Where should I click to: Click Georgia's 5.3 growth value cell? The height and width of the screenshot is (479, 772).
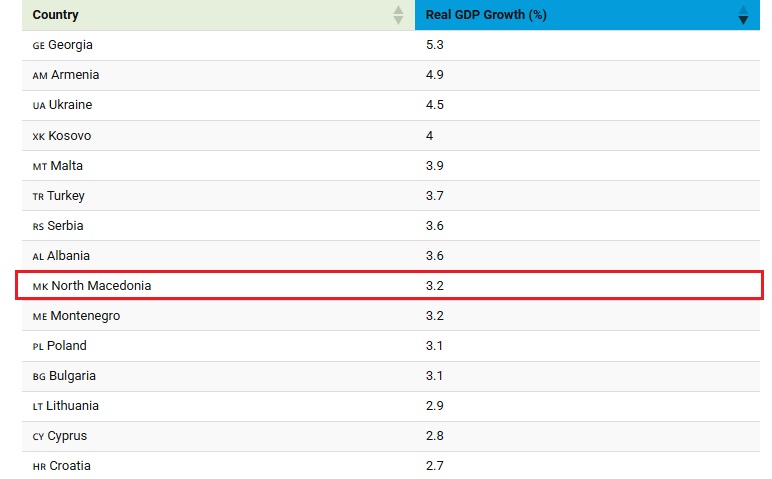434,45
